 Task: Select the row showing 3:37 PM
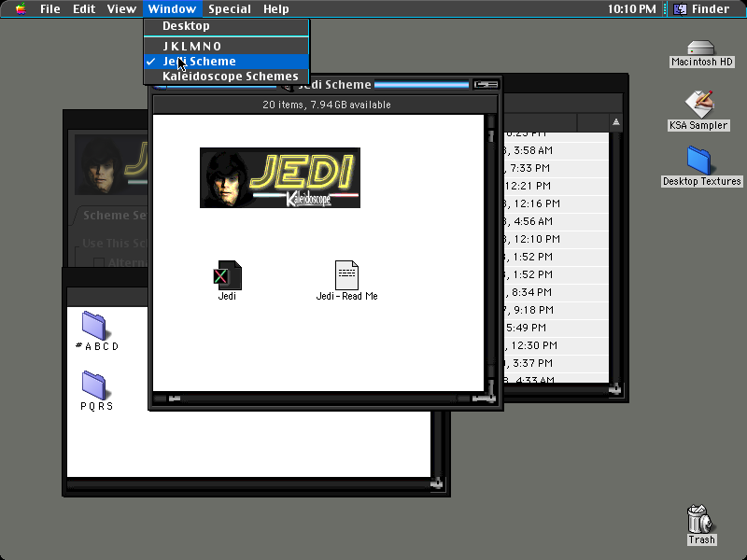point(557,363)
